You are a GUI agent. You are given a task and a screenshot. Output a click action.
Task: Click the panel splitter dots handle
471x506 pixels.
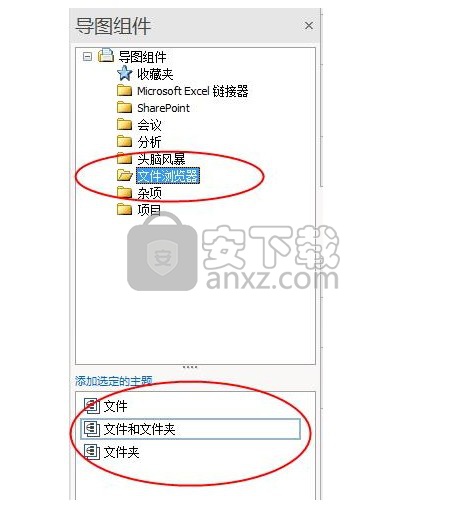[190, 367]
